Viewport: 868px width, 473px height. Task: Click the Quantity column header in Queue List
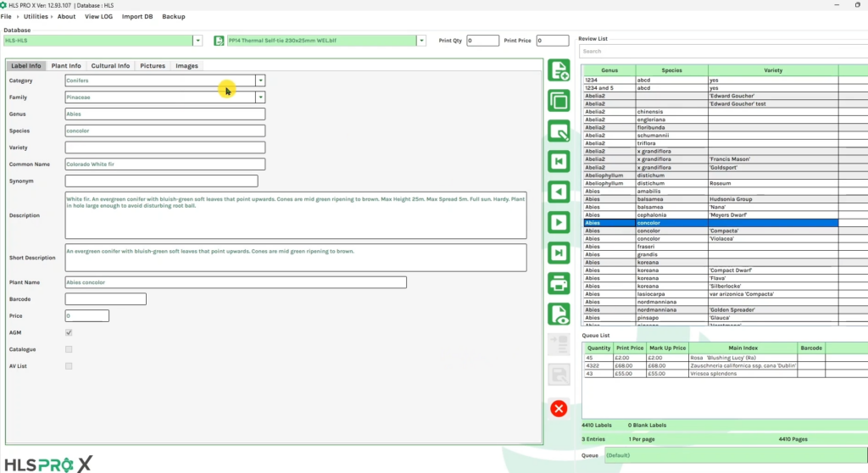point(598,348)
